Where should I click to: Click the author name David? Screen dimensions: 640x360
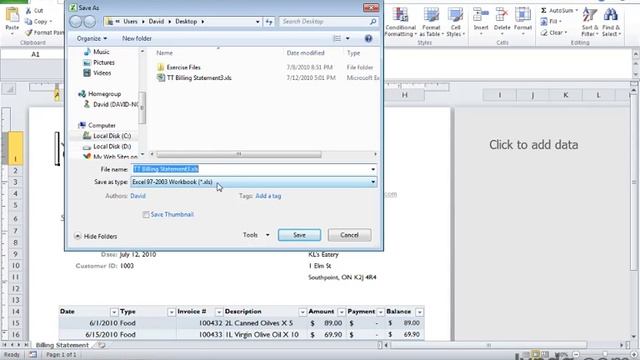coord(138,196)
